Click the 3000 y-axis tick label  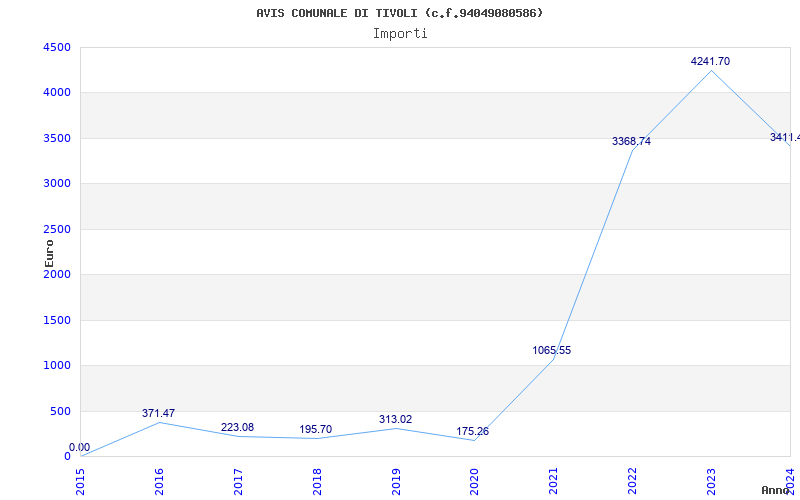[x=57, y=184]
